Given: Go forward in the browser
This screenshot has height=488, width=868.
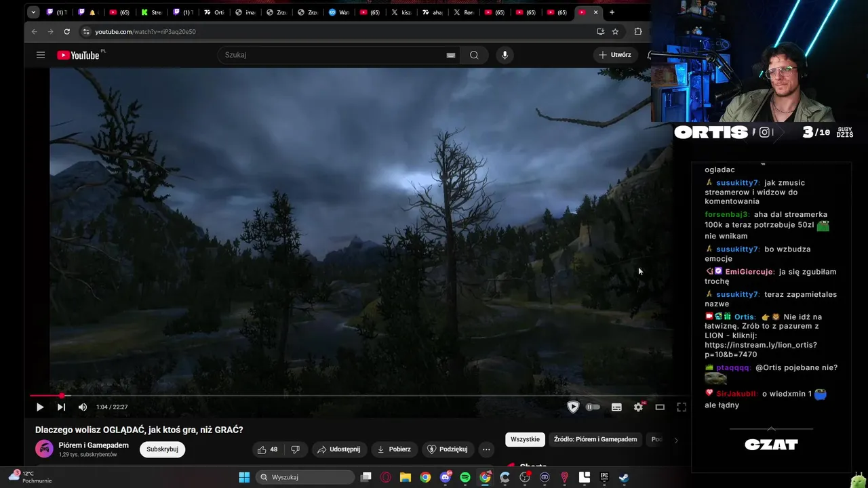Looking at the screenshot, I should [x=50, y=32].
